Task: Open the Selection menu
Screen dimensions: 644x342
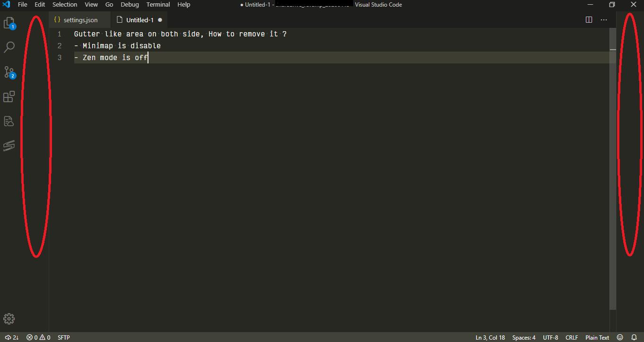Action: click(x=64, y=5)
